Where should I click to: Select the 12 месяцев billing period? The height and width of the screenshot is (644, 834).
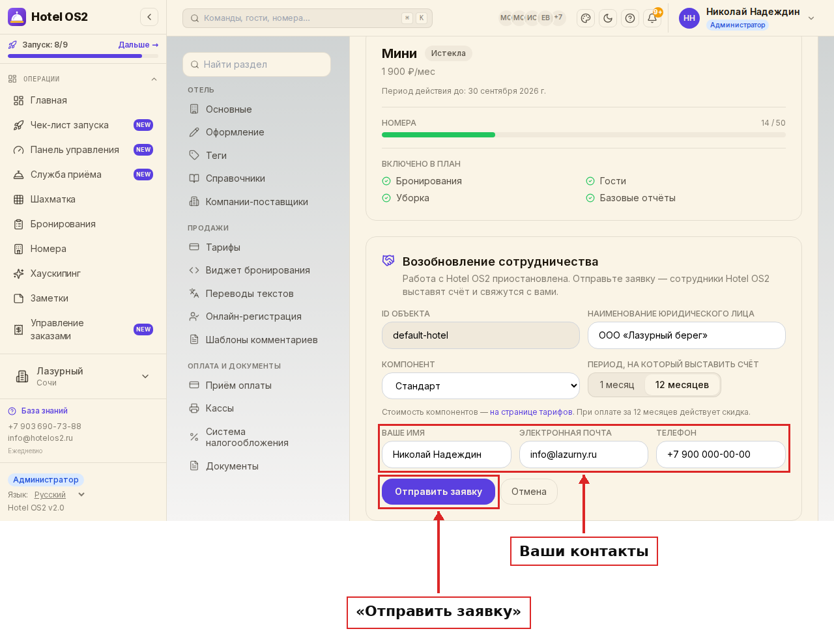tap(682, 385)
